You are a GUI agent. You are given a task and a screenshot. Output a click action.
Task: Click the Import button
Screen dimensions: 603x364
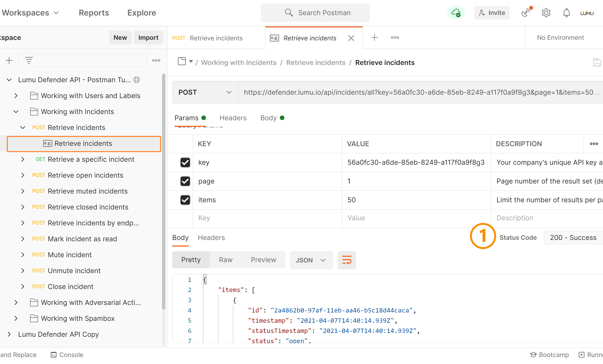point(148,37)
